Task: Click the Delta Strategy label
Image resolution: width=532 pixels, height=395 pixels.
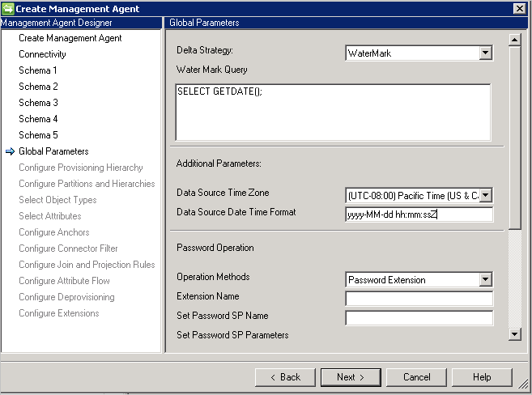Action: (x=205, y=50)
